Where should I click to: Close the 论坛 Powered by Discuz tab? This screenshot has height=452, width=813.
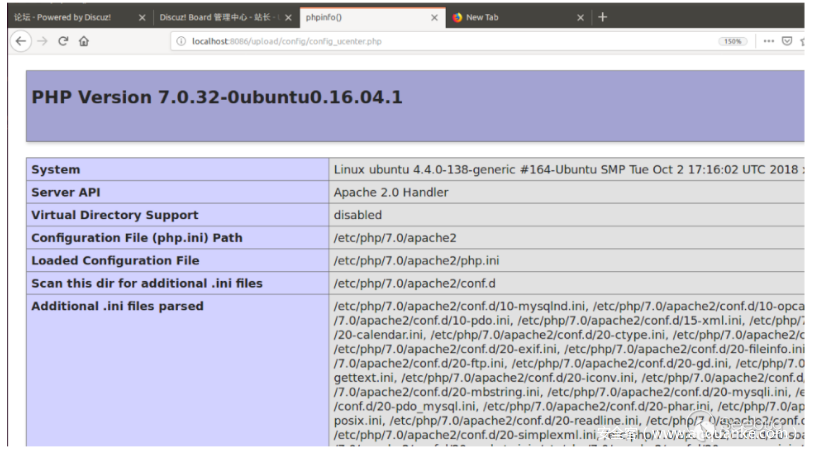tap(141, 17)
